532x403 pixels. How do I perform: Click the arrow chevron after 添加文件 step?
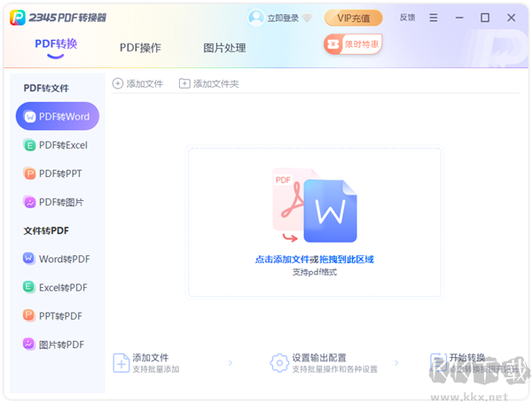point(230,363)
